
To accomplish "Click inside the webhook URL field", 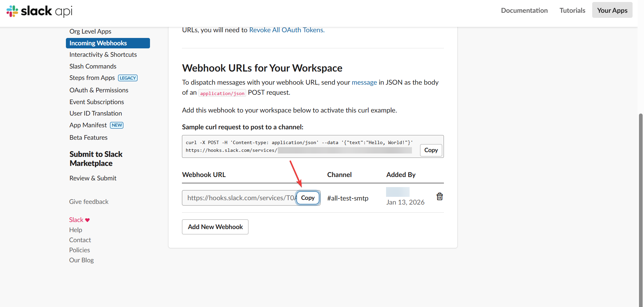I will (235, 198).
